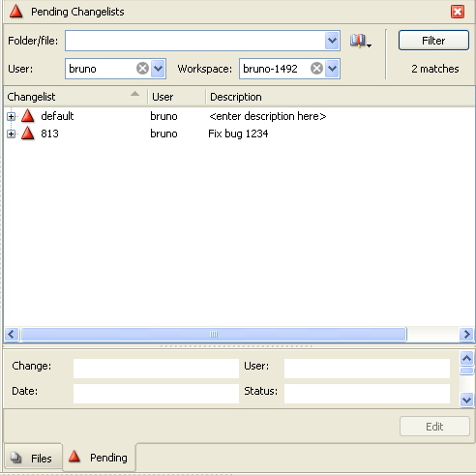Click the Edit button
This screenshot has height=475, width=476.
[x=434, y=427]
